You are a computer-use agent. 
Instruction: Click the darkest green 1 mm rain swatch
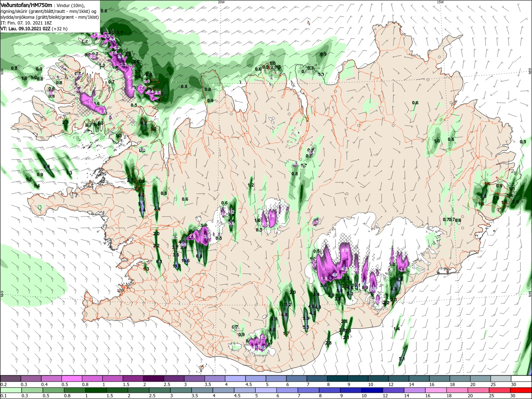[96, 390]
